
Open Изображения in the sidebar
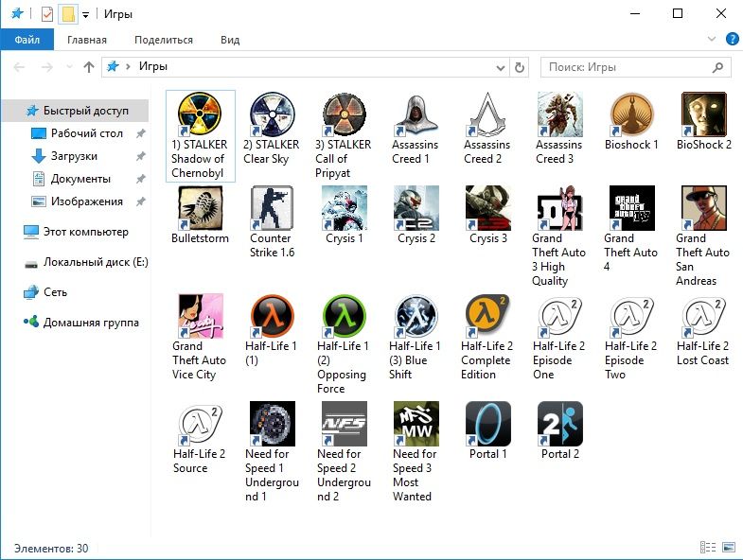pyautogui.click(x=76, y=201)
